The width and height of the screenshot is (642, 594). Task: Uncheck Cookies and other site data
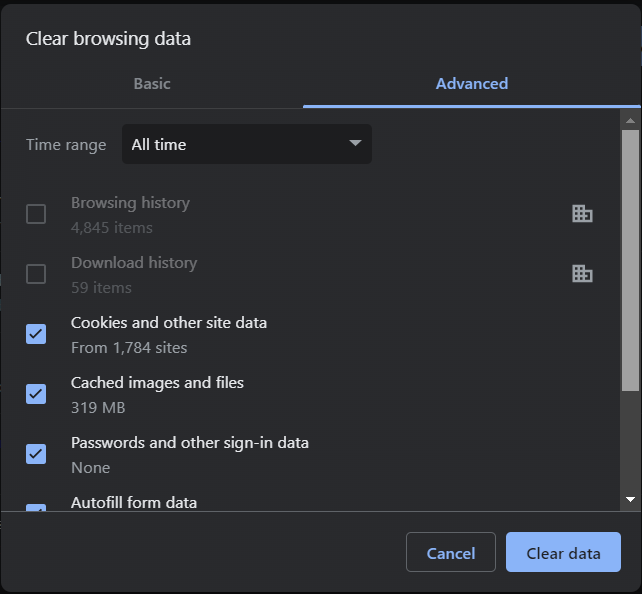point(36,334)
